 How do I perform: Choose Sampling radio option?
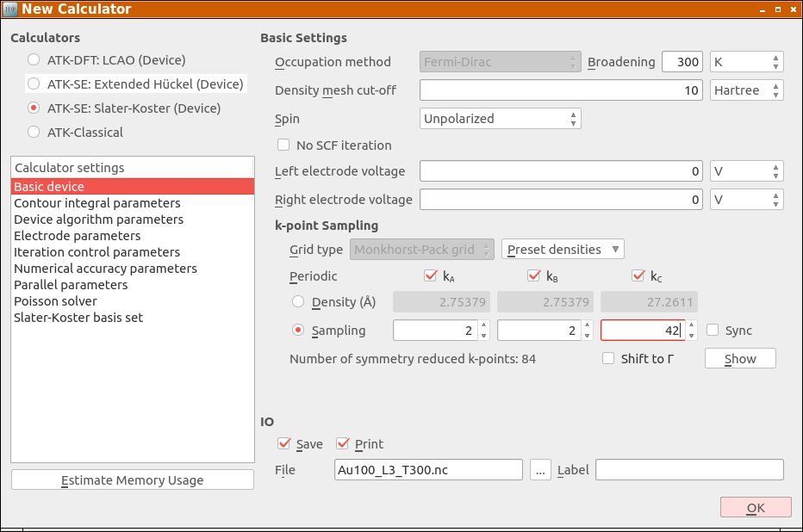pos(298,330)
